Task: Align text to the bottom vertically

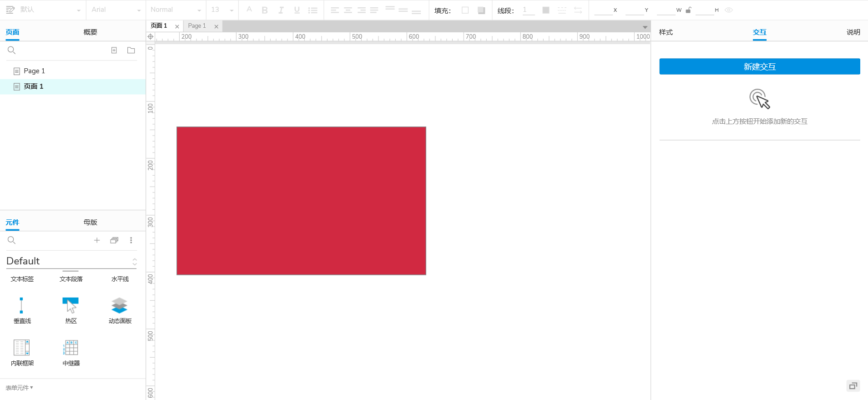Action: [x=416, y=12]
